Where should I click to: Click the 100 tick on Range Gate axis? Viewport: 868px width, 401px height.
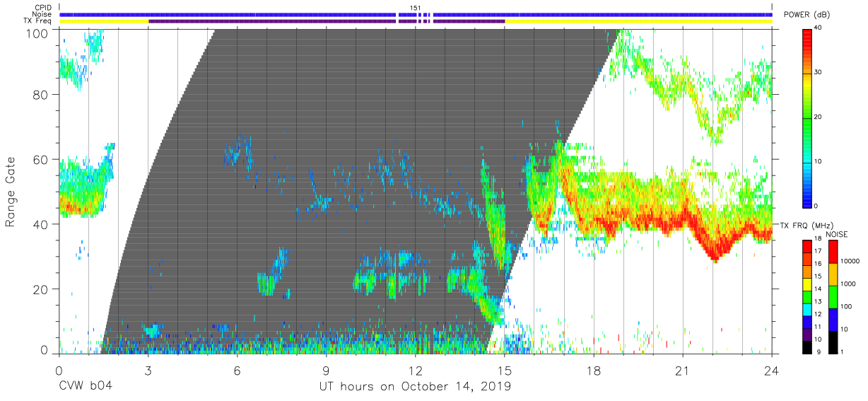pyautogui.click(x=37, y=33)
